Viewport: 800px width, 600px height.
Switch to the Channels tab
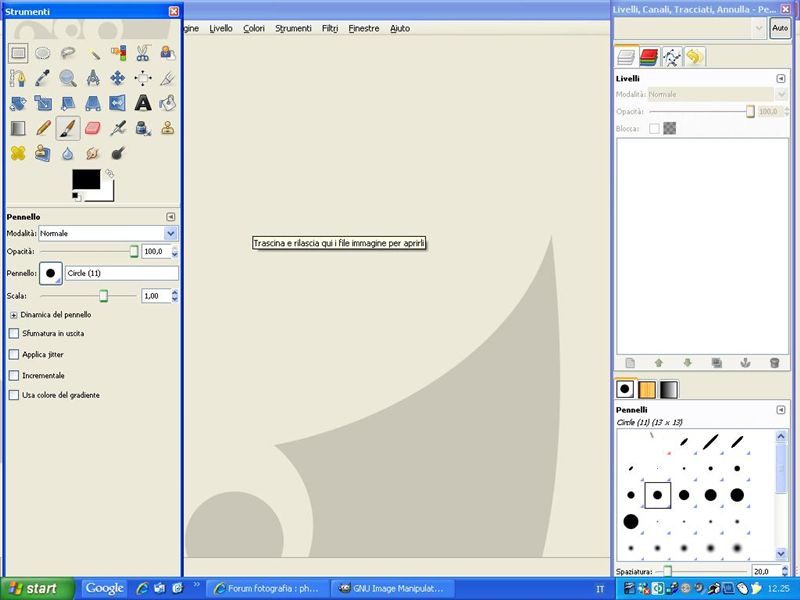[x=649, y=57]
